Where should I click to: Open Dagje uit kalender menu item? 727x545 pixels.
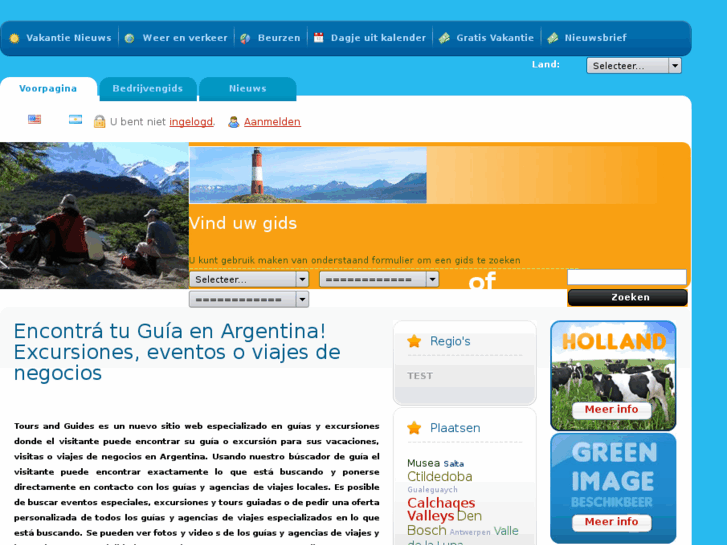coord(378,38)
